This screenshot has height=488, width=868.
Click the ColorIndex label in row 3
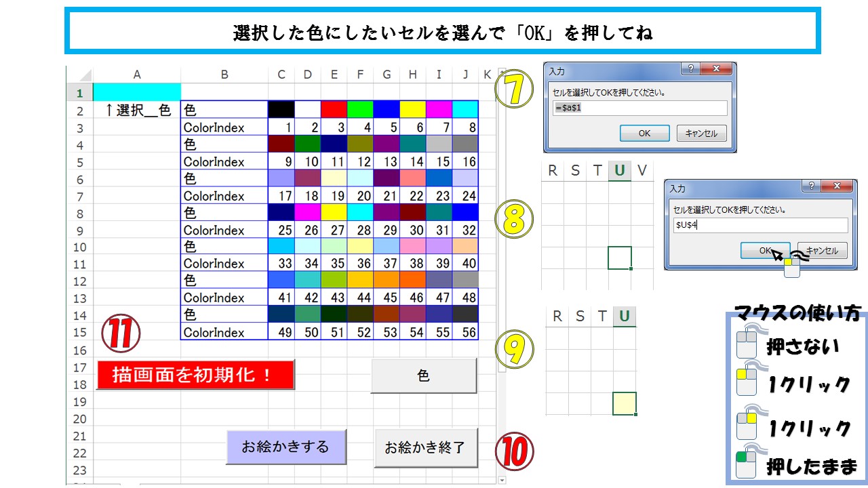[224, 127]
